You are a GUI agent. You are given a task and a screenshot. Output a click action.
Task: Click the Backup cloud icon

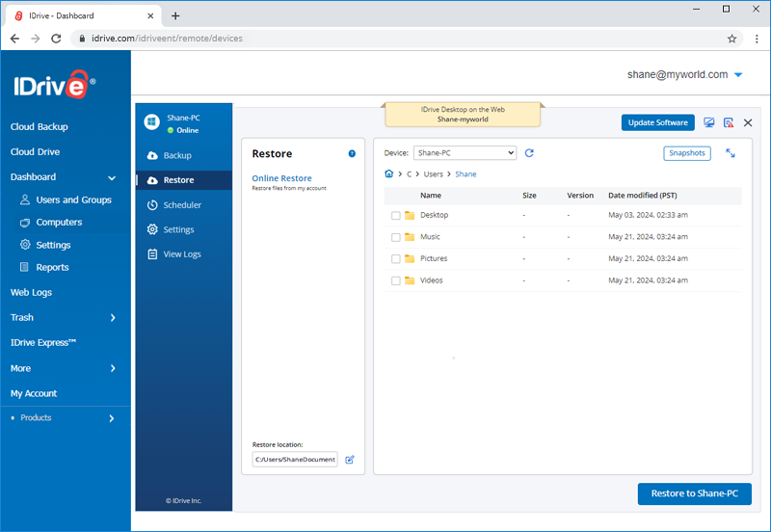(x=152, y=155)
